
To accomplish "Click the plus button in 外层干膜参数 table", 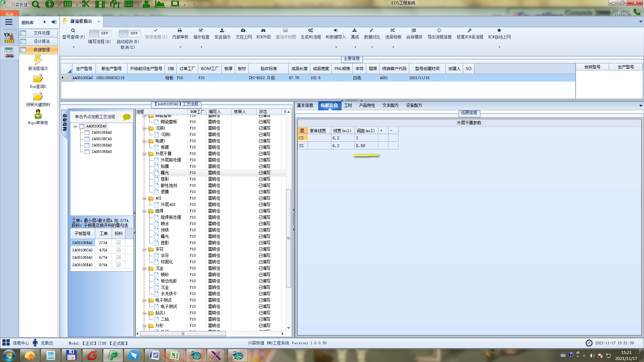I will tap(381, 131).
